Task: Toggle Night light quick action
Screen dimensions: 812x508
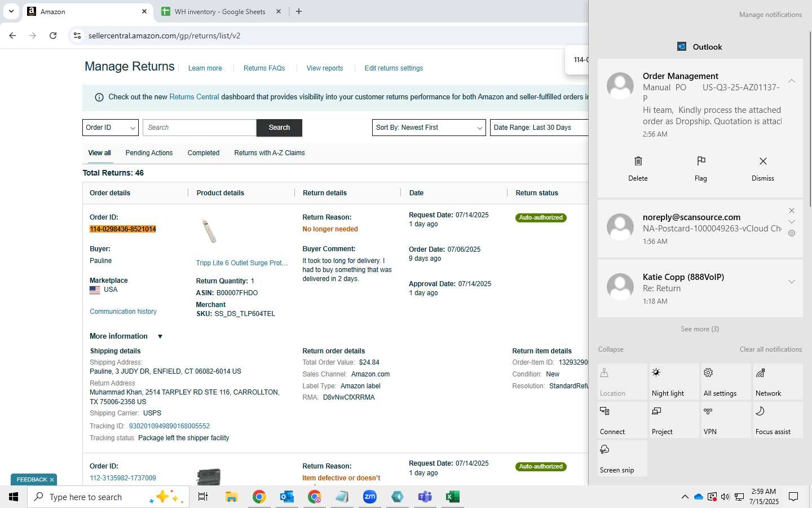Action: (674, 382)
